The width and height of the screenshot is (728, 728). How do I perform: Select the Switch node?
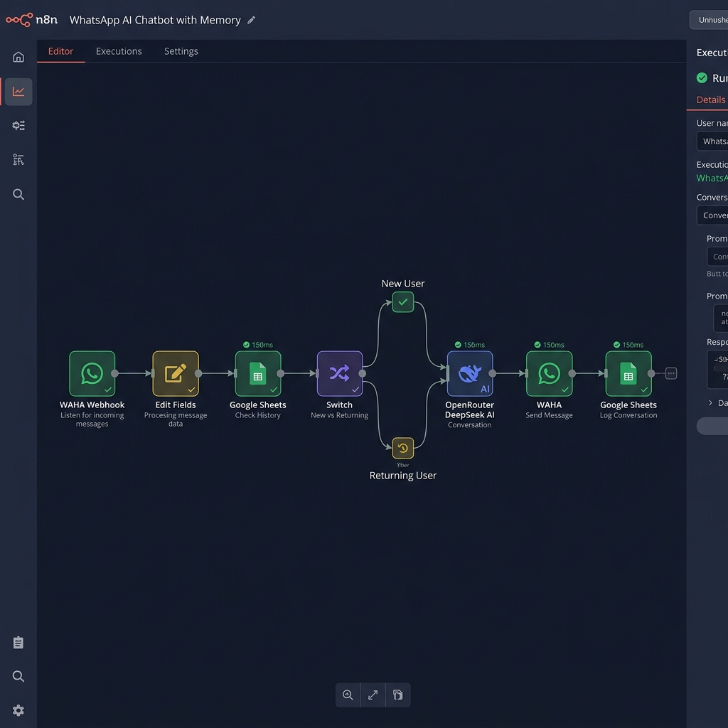[339, 373]
